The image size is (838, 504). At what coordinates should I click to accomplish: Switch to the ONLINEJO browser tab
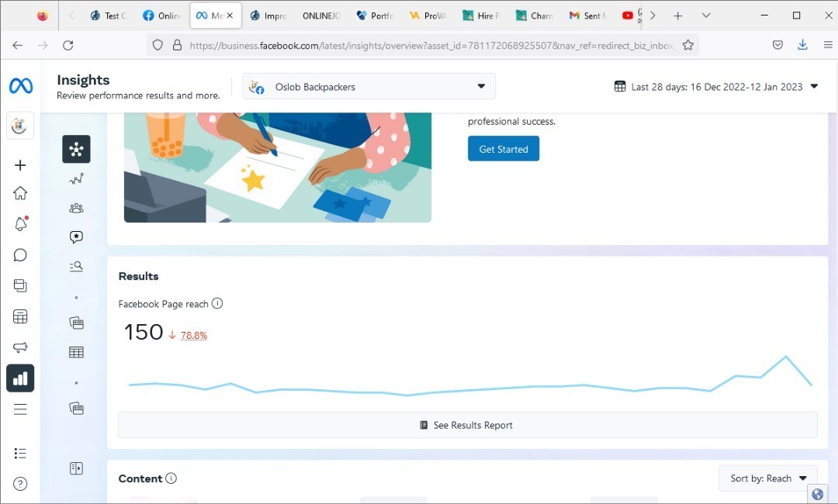click(x=321, y=16)
